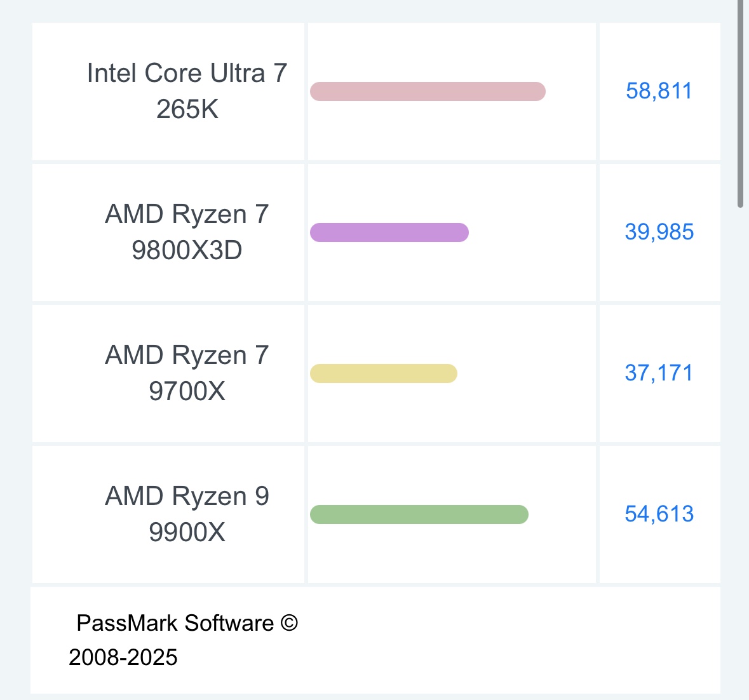Open the 54,613 score link

point(659,514)
